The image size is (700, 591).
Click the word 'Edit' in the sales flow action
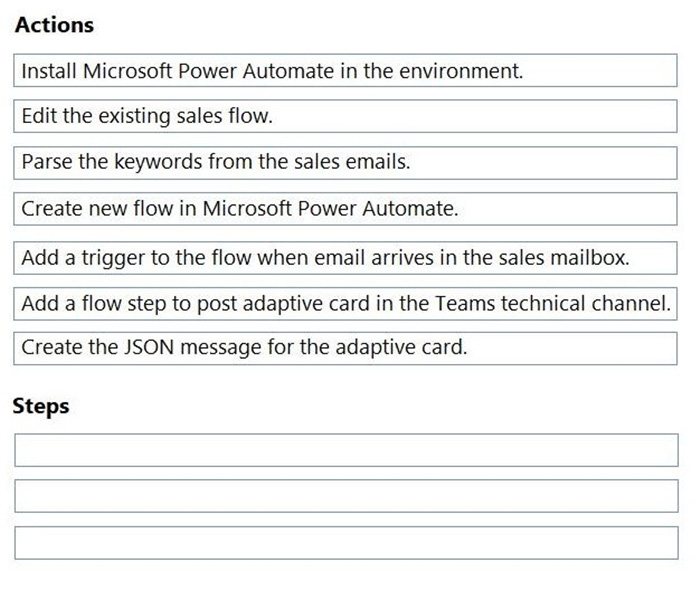click(39, 116)
